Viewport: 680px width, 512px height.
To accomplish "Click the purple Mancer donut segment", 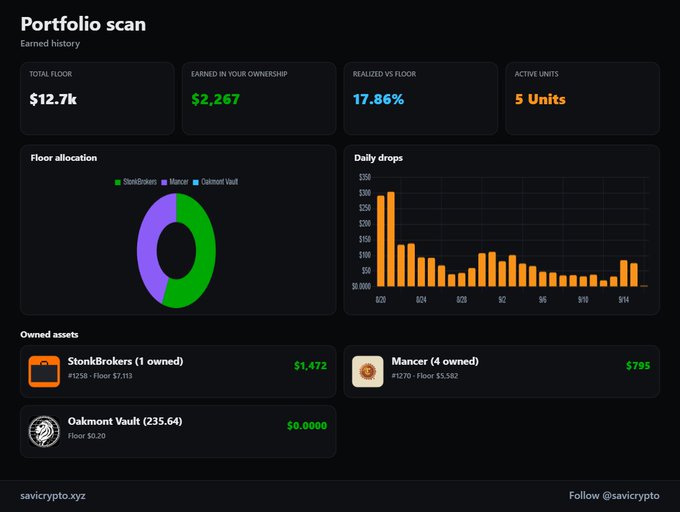I will [147, 247].
